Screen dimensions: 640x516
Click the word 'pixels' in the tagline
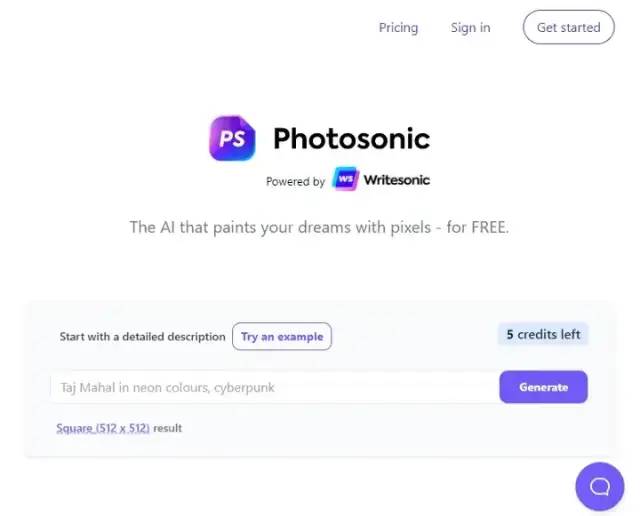(x=410, y=227)
